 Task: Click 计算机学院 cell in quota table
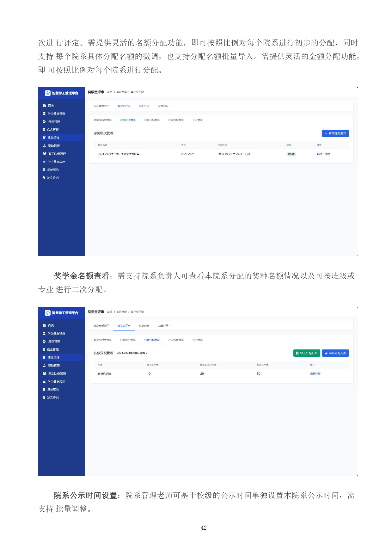(104, 374)
